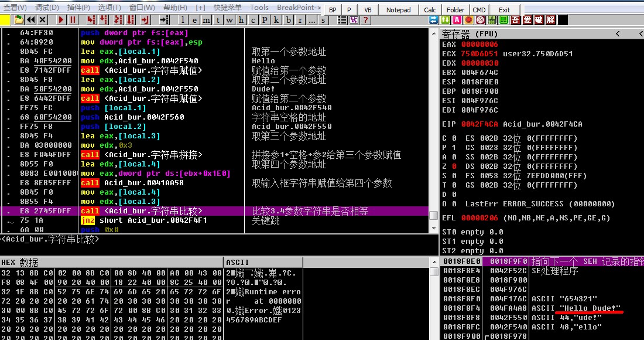Image resolution: width=644 pixels, height=340 pixels.
Task: Open the References window with the r button
Action: tap(300, 20)
